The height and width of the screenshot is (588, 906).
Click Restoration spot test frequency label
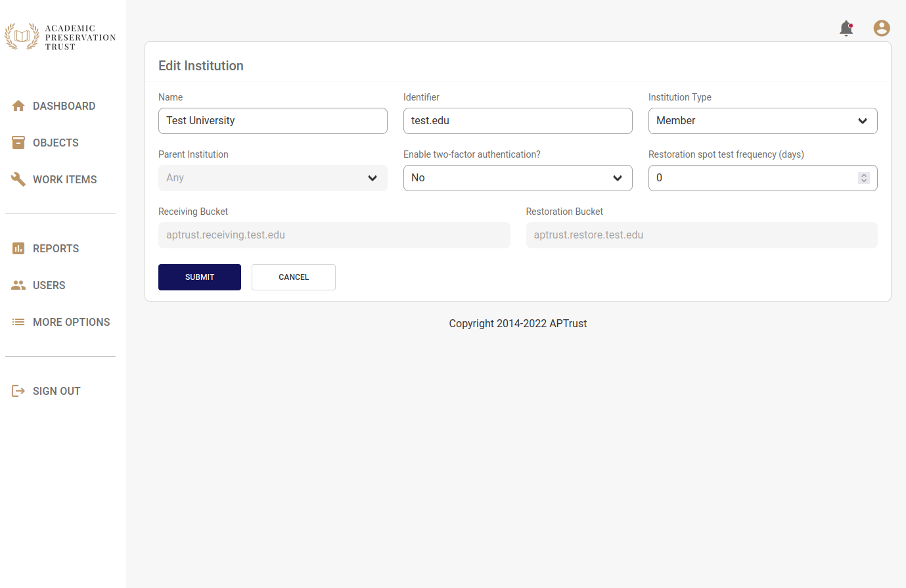[x=726, y=154]
